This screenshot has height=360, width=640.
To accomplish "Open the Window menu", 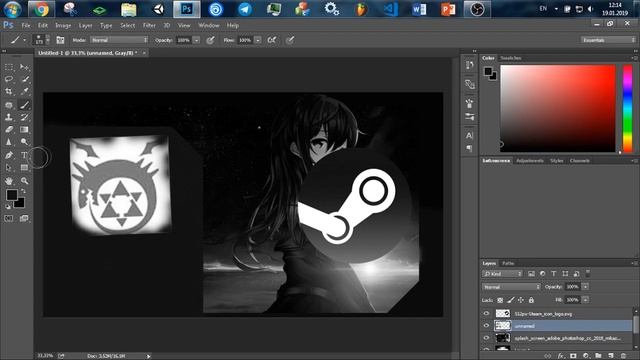I will (209, 25).
